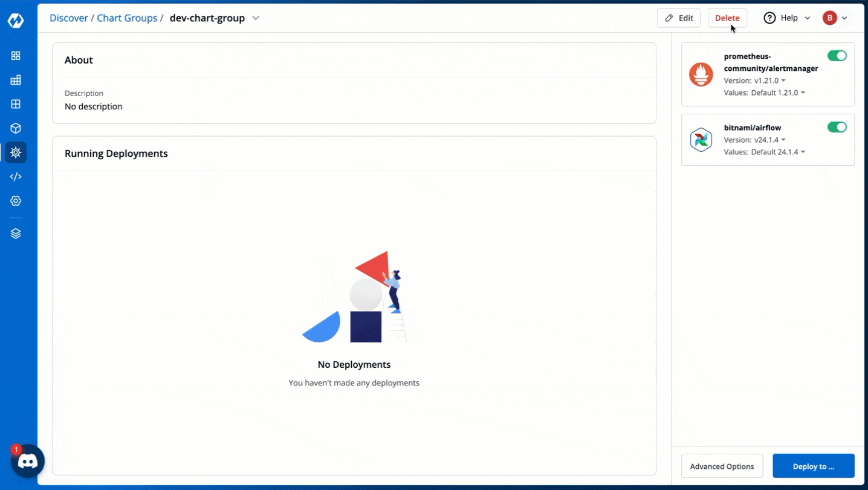This screenshot has height=490, width=868.
Task: Open the Discord chat widget
Action: click(27, 461)
